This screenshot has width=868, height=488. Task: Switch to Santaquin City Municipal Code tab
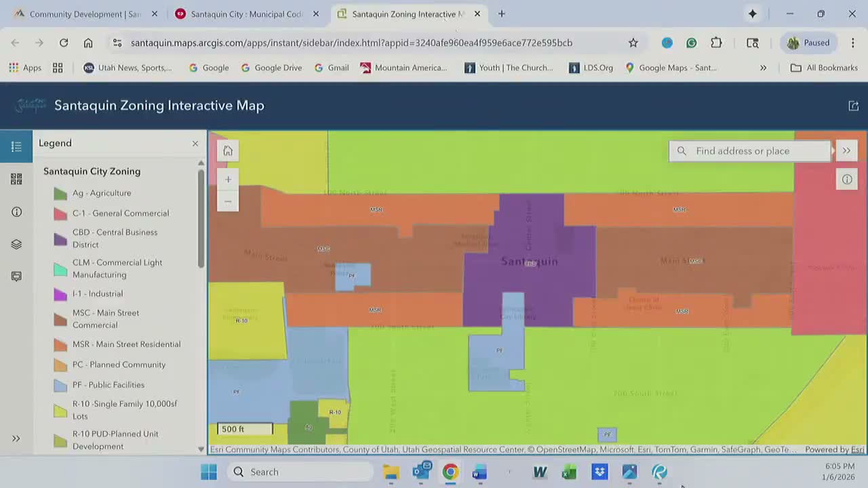(x=246, y=14)
